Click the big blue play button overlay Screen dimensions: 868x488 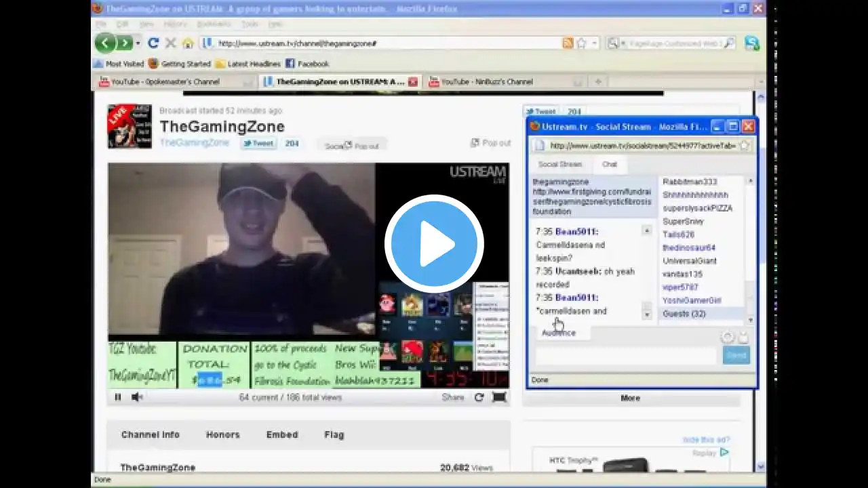(434, 244)
